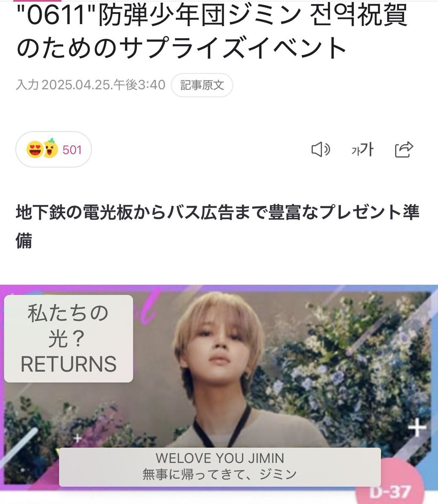Select the 私たちの光? RETURNS translation overlay
This screenshot has width=438, height=504.
click(x=69, y=339)
